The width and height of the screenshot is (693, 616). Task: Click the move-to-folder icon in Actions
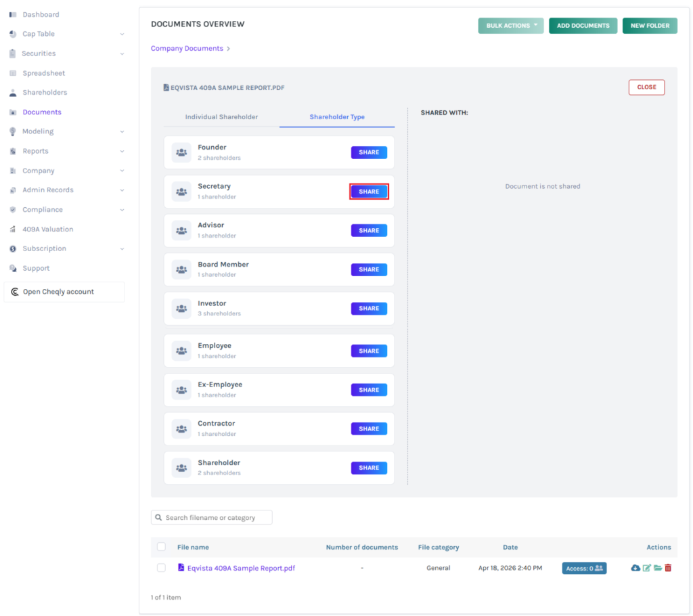pyautogui.click(x=657, y=568)
